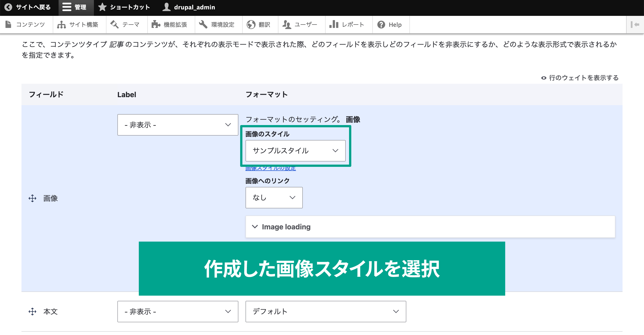The width and height of the screenshot is (644, 335).
Task: Click the eye icon beside row weights link
Action: pos(544,78)
